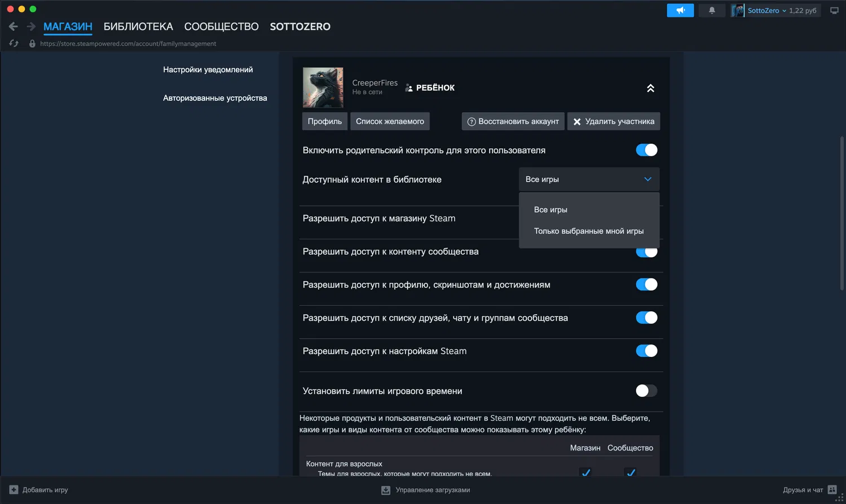The width and height of the screenshot is (846, 504).
Task: Click the padlock icon beside the URL
Action: pos(32,43)
